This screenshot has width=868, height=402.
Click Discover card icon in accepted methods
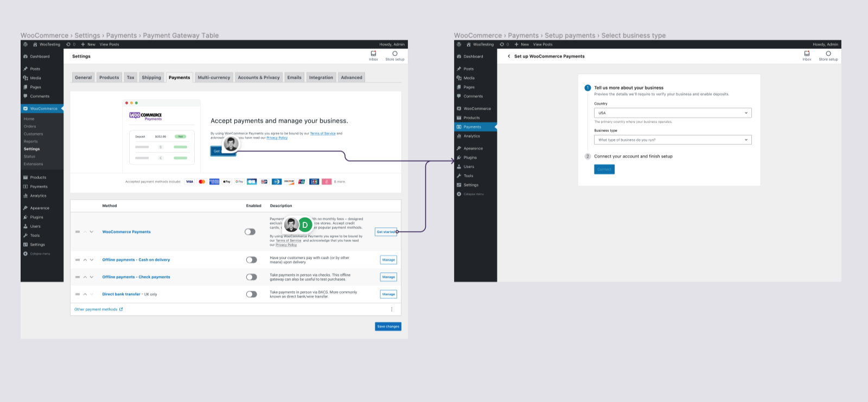click(289, 182)
